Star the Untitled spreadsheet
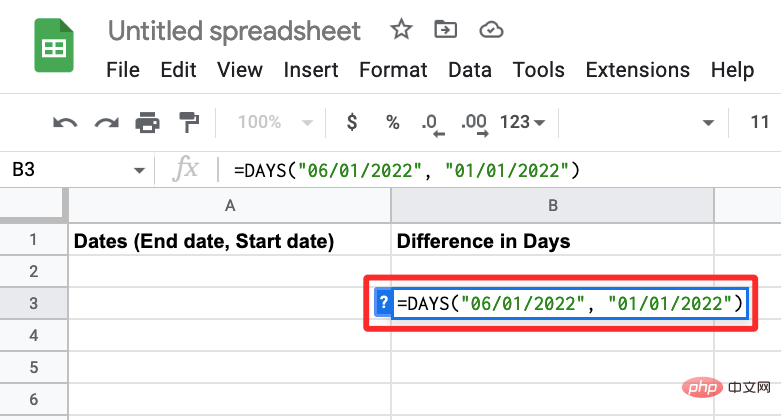The image size is (781, 420). pyautogui.click(x=401, y=29)
